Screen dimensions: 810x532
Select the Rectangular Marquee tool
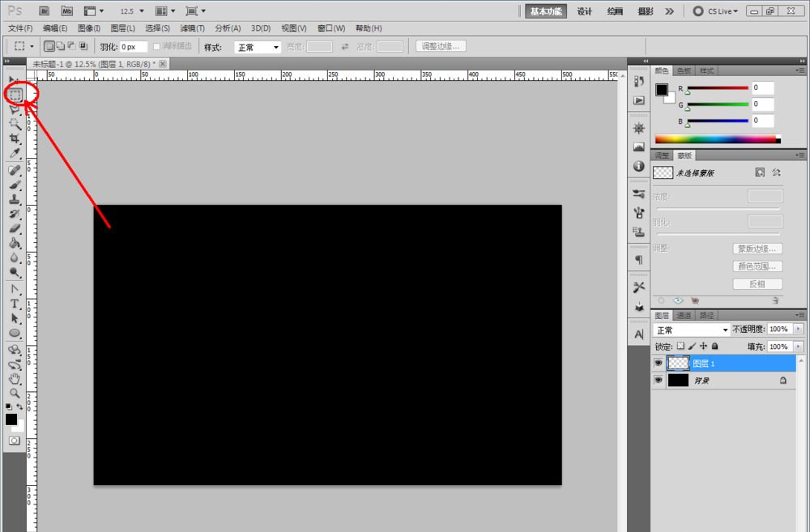click(15, 95)
